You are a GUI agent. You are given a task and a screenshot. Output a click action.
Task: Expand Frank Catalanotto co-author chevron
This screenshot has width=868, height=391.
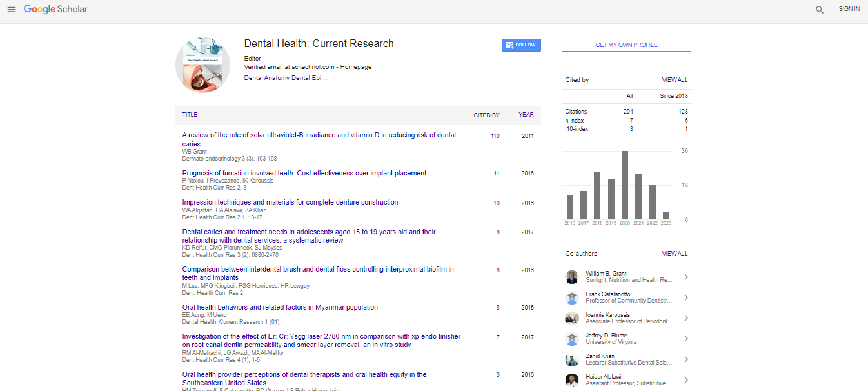686,297
